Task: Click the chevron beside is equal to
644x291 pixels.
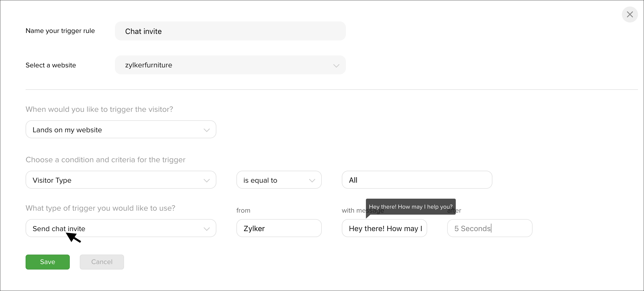Action: 312,180
